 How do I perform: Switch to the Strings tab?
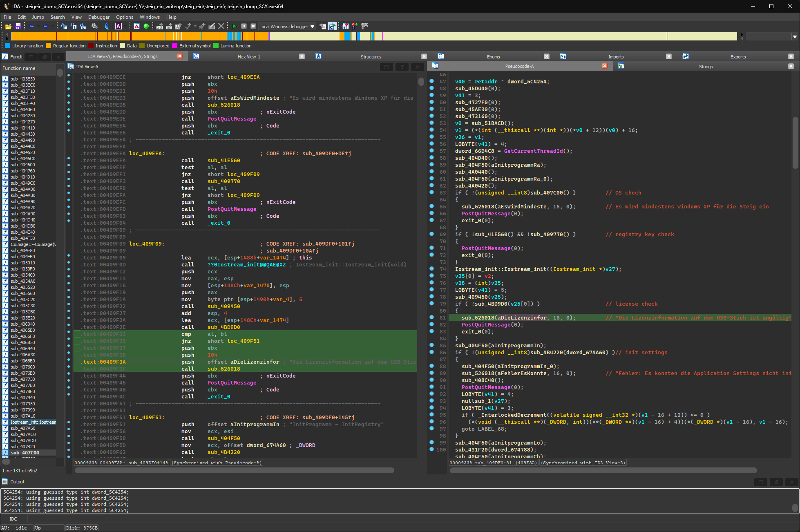[705, 66]
